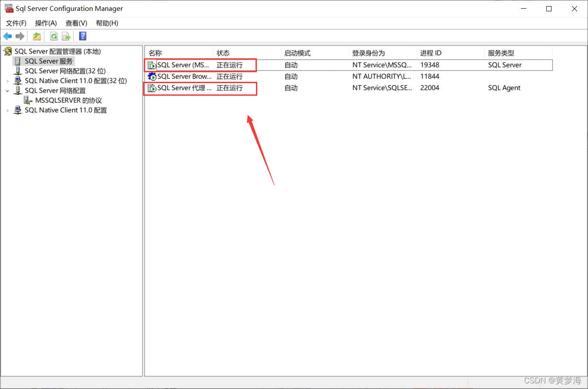This screenshot has width=588, height=389.
Task: Click the Back arrow toolbar icon
Action: [8, 36]
